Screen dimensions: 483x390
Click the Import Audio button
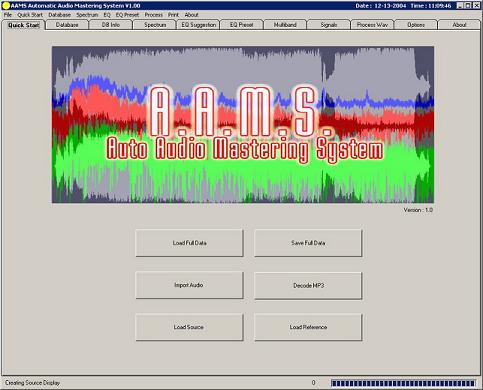[x=189, y=285]
